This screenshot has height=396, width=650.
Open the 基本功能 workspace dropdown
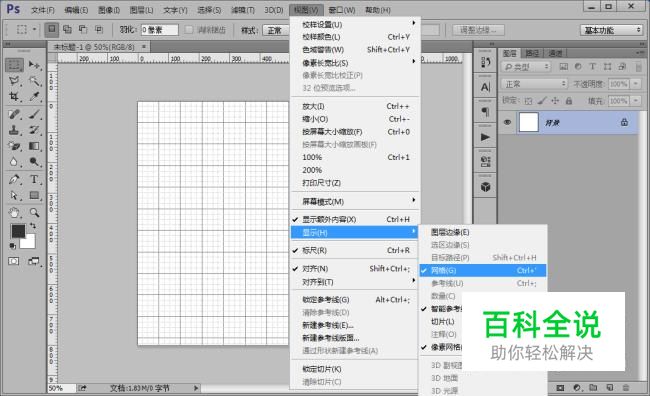(612, 30)
